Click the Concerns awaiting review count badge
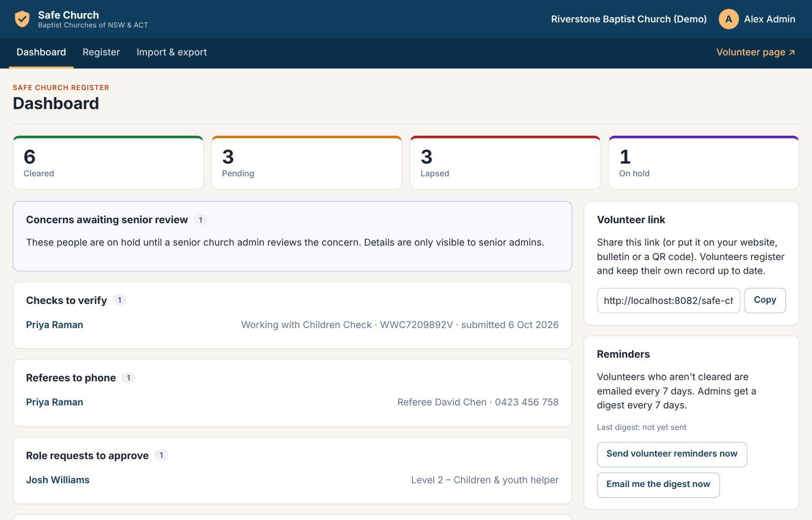The image size is (812, 520). 200,220
